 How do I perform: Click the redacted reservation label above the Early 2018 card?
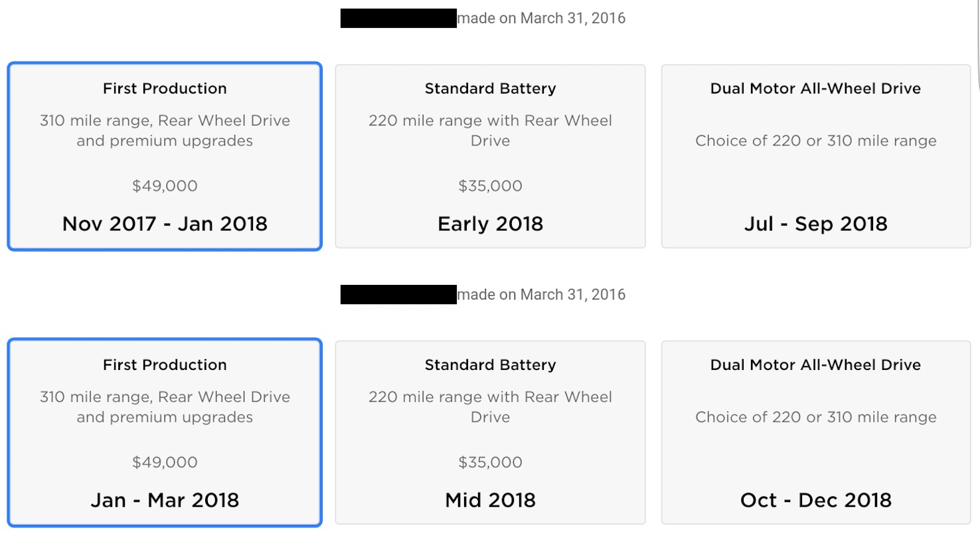[x=398, y=19]
